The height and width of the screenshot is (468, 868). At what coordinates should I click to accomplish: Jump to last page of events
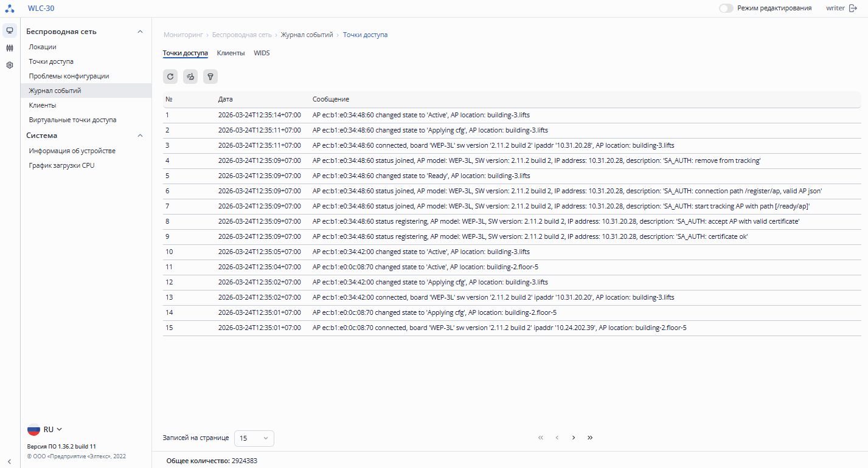click(590, 438)
